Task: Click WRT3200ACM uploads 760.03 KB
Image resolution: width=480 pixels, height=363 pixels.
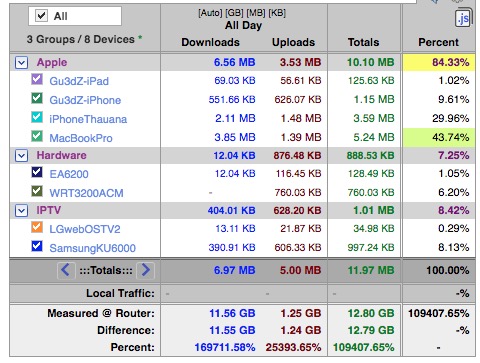Action: click(x=298, y=192)
